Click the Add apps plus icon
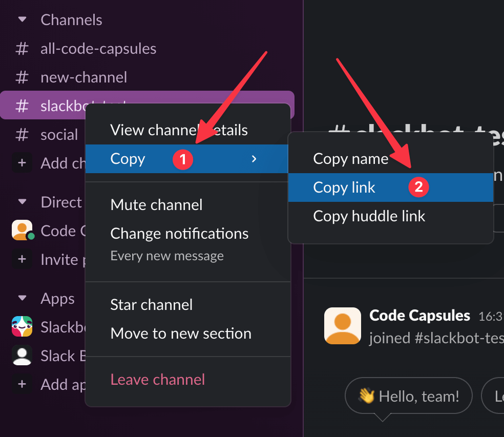This screenshot has width=504, height=437. point(22,384)
